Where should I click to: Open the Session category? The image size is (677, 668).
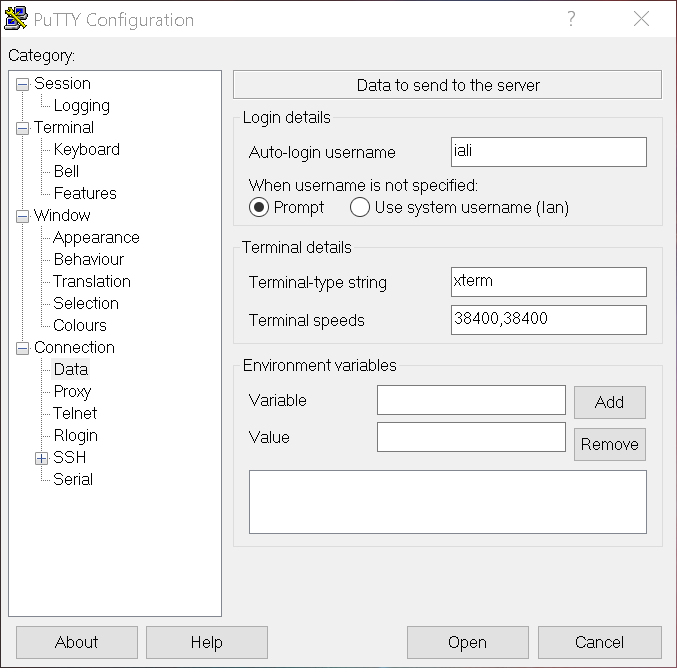(x=62, y=83)
